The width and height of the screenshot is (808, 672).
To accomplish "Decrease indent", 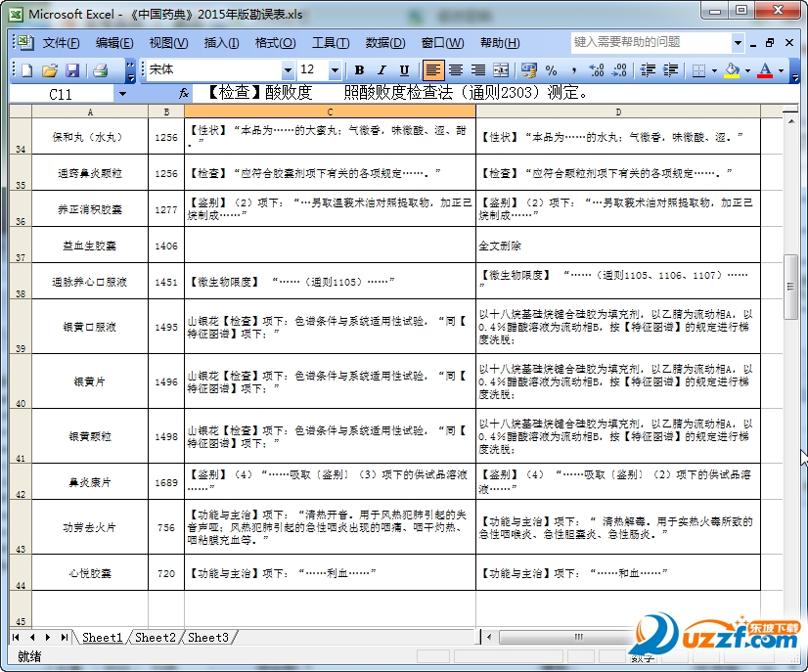I will click(x=648, y=70).
